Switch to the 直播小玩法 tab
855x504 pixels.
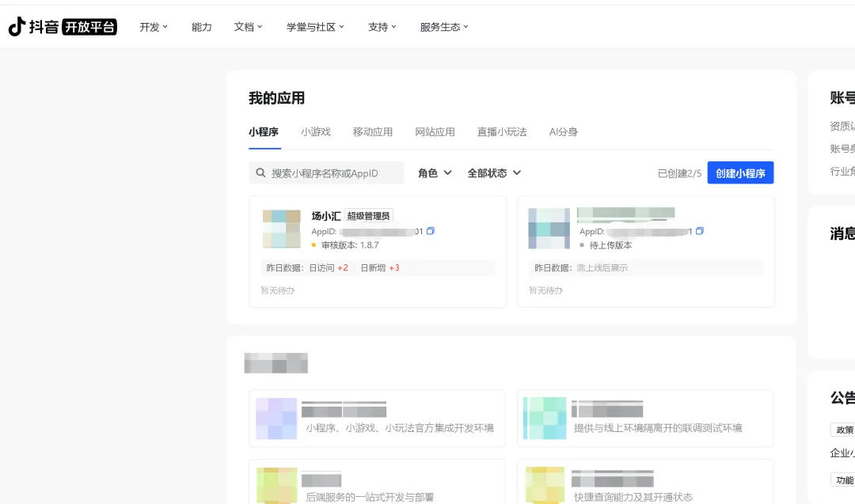502,132
